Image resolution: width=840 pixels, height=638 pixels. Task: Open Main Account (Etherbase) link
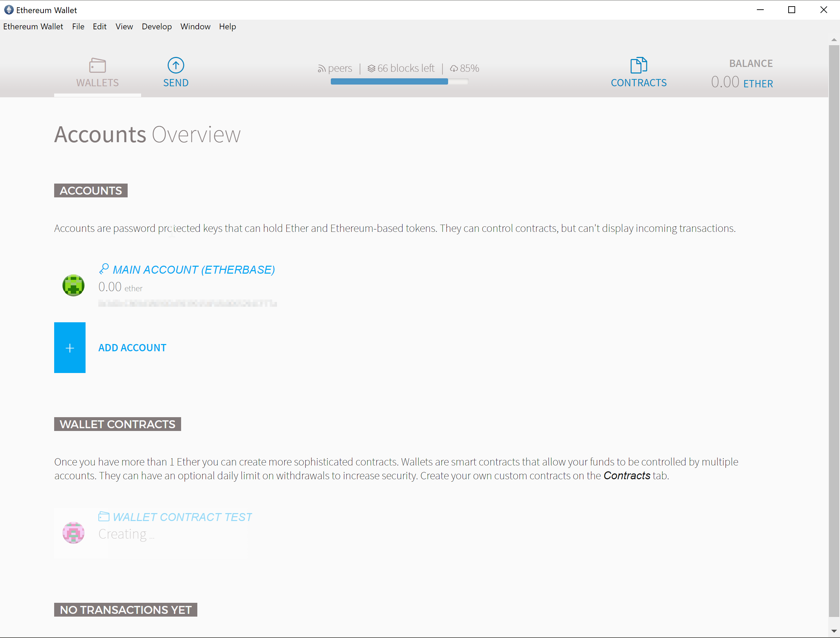(194, 269)
